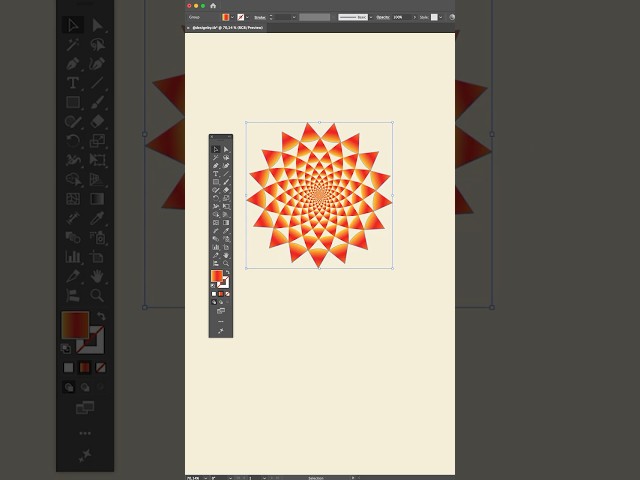This screenshot has height=480, width=640.
Task: Open graphic Style dropdown arrow
Action: [x=441, y=17]
